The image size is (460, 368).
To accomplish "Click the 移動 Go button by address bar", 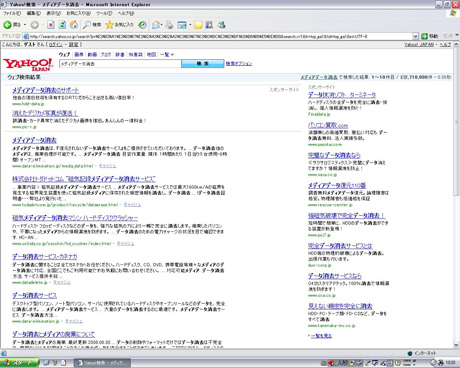I will coord(430,36).
